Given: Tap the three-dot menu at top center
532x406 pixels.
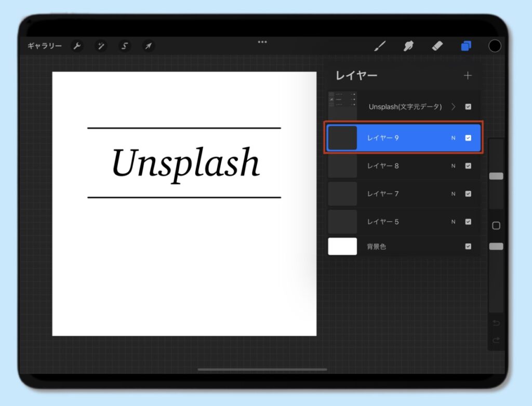Looking at the screenshot, I should 262,42.
